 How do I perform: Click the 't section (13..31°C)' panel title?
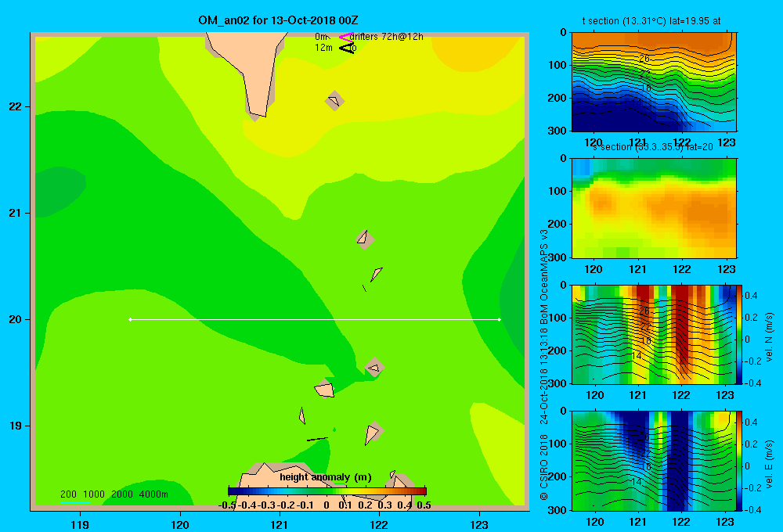pyautogui.click(x=651, y=21)
